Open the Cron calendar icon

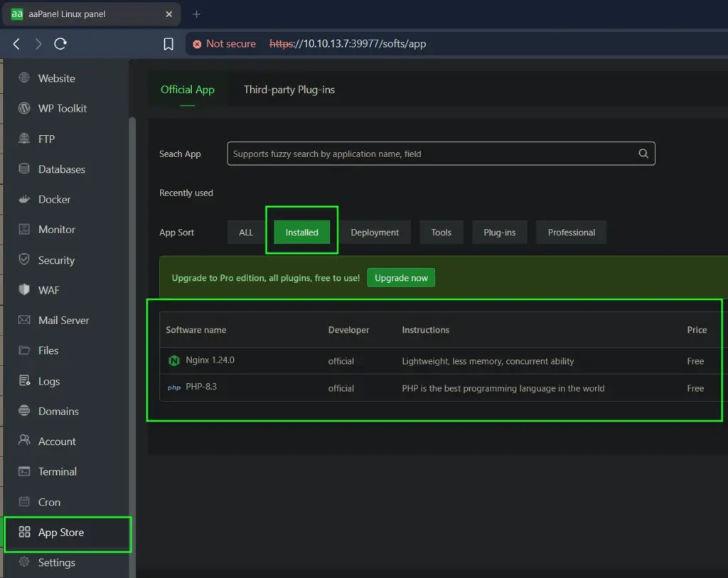[24, 501]
